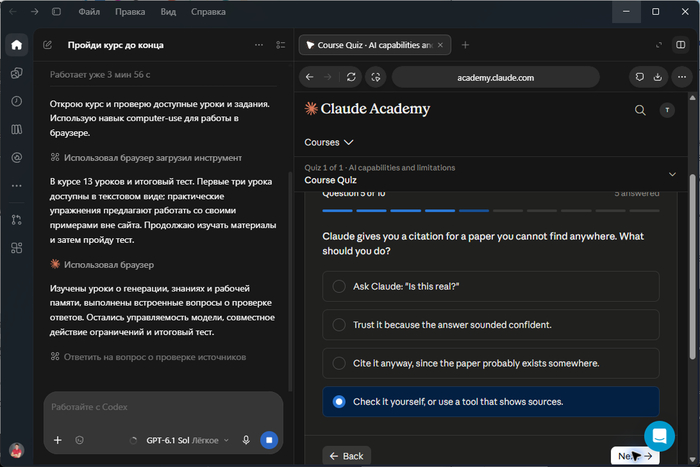Image resolution: width=700 pixels, height=467 pixels.
Task: Toggle the sidebar panel icon in title bar
Action: (56, 12)
